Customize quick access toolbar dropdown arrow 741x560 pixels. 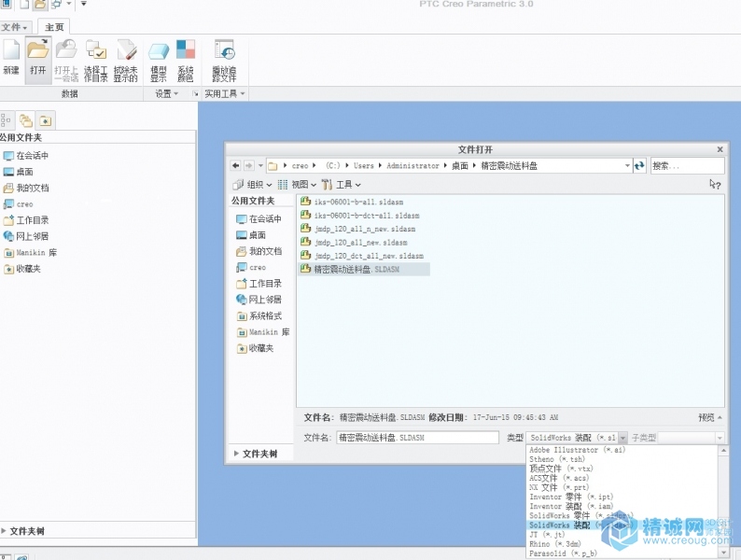(84, 4)
